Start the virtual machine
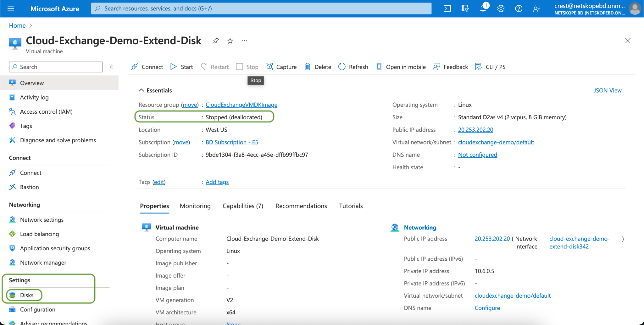This screenshot has width=644, height=325. point(182,67)
